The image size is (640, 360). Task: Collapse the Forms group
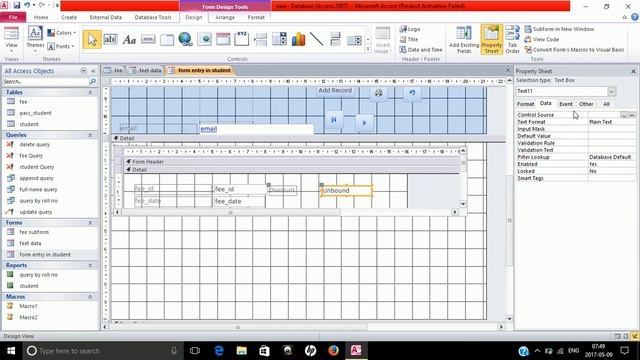tap(90, 222)
